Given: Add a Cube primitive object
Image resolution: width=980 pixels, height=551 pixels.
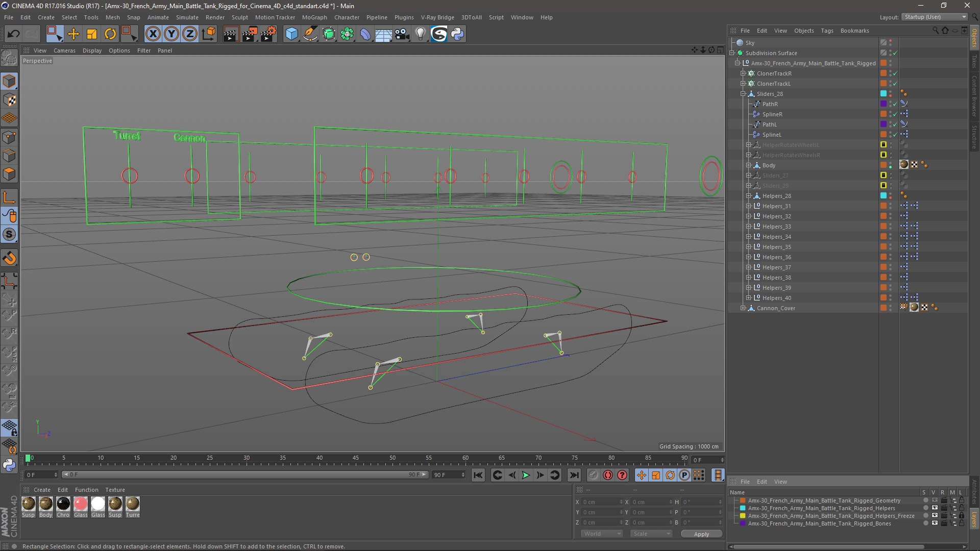Looking at the screenshot, I should 291,34.
